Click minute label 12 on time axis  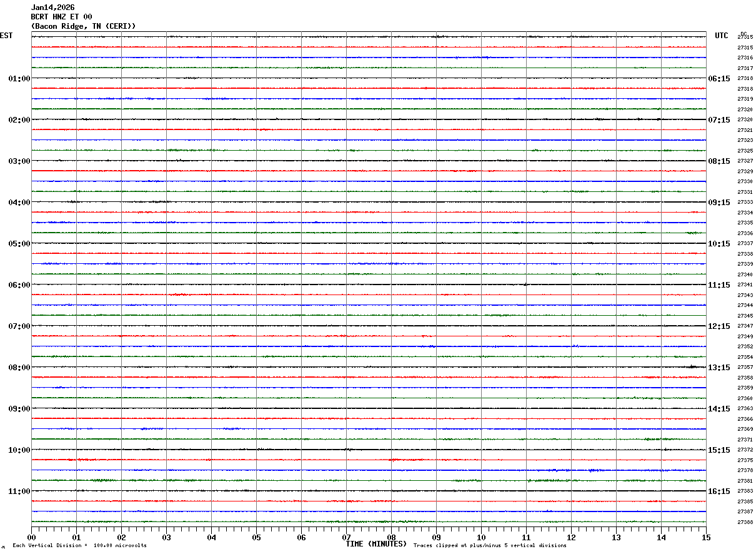click(571, 537)
